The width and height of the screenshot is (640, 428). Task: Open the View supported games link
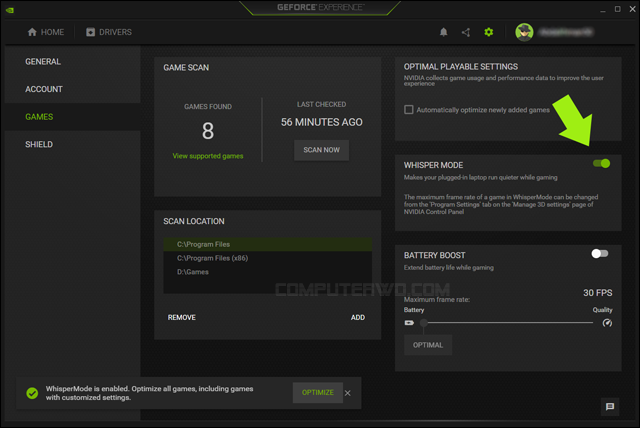pyautogui.click(x=208, y=156)
